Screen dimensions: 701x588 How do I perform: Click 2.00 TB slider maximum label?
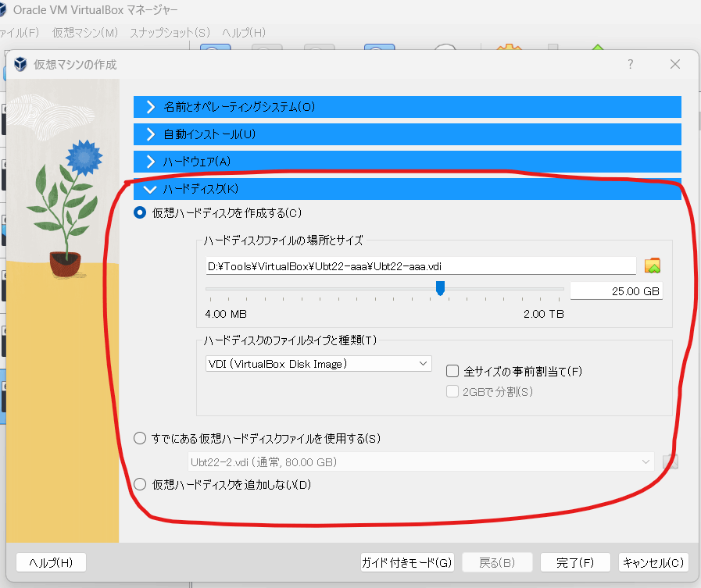pos(544,314)
